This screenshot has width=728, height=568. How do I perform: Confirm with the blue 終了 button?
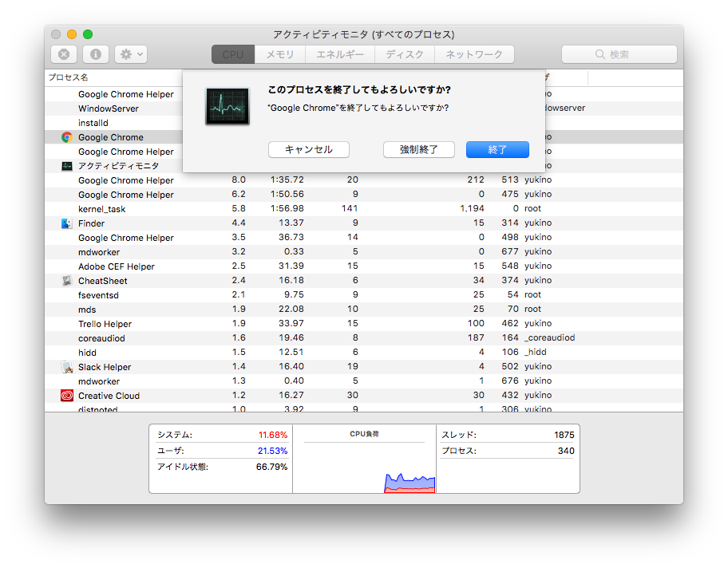point(497,149)
